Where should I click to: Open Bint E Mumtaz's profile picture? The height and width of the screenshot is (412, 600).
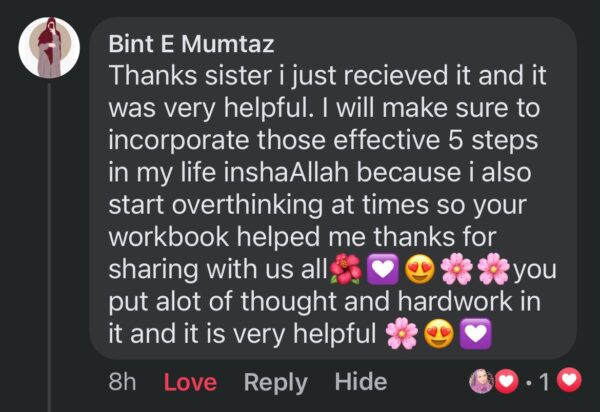[x=49, y=49]
